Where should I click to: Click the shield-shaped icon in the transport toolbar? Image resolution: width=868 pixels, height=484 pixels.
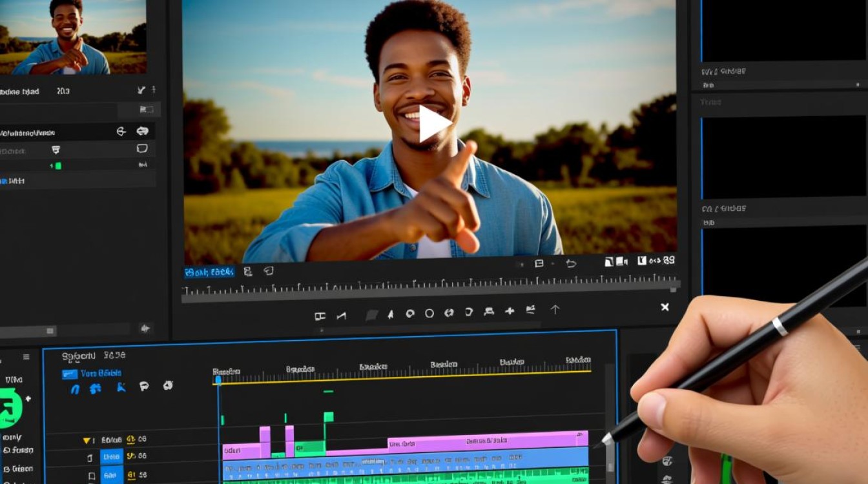tap(469, 312)
